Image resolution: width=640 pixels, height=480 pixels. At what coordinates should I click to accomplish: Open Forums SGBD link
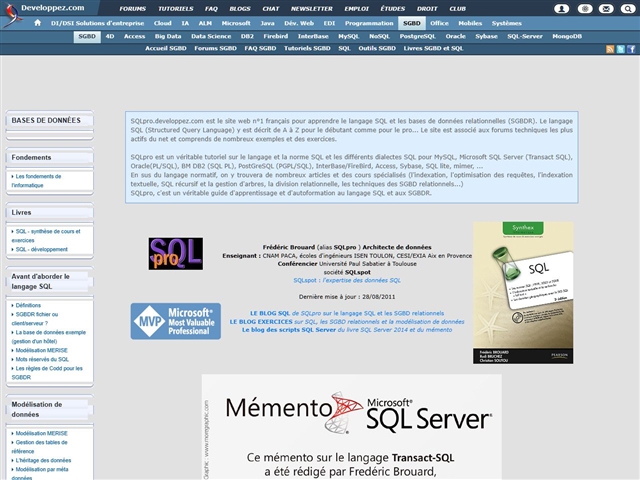[216, 48]
